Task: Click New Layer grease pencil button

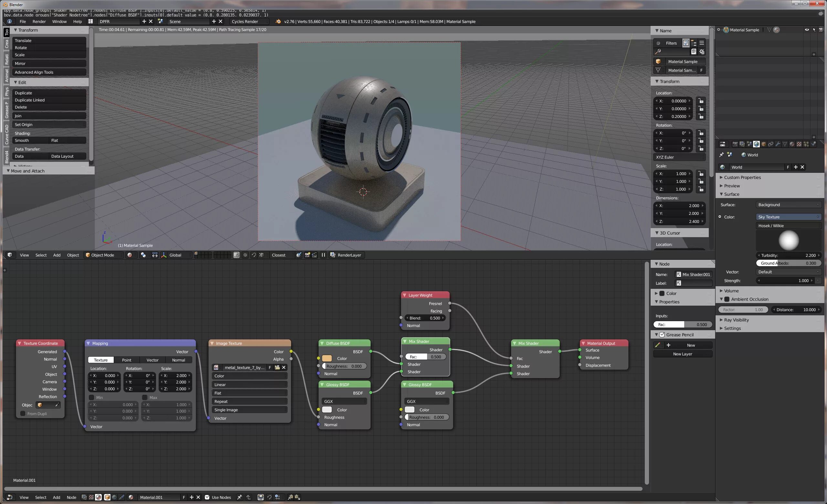Action: click(x=682, y=354)
